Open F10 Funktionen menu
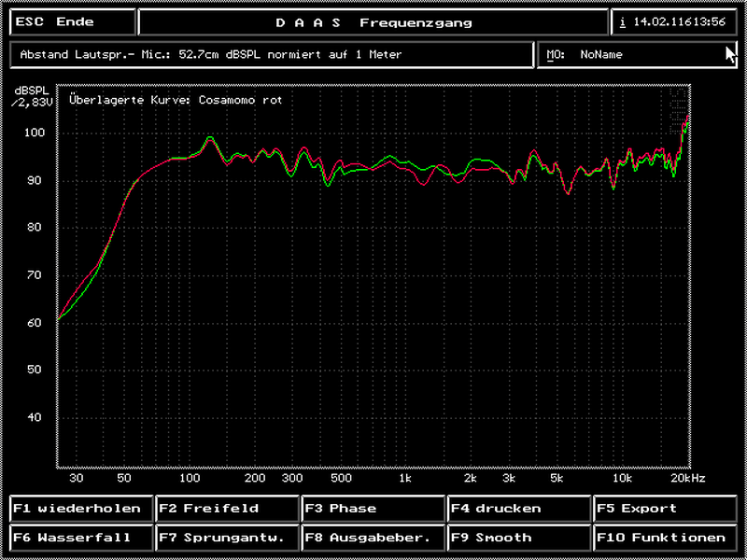747x560 pixels. tap(665, 538)
